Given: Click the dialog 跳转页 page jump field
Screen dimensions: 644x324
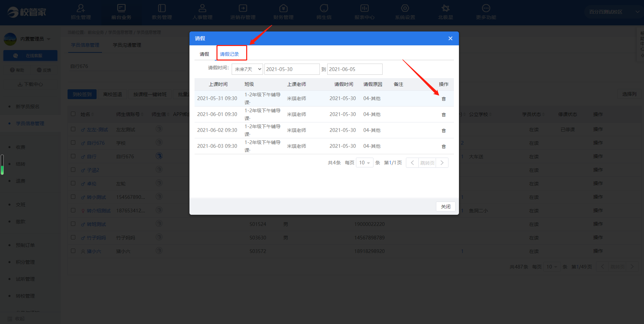Looking at the screenshot, I should tap(427, 163).
